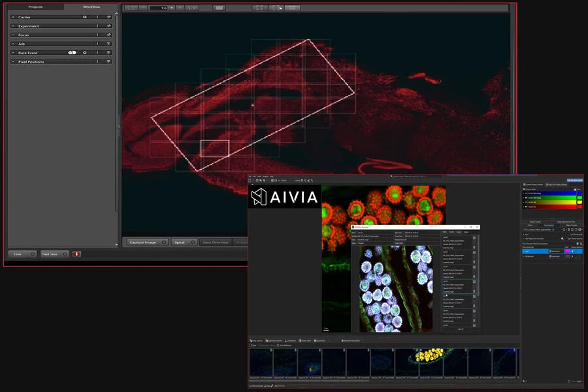588x392 pixels.
Task: Click the Carrier row pin icon
Action: click(x=108, y=17)
